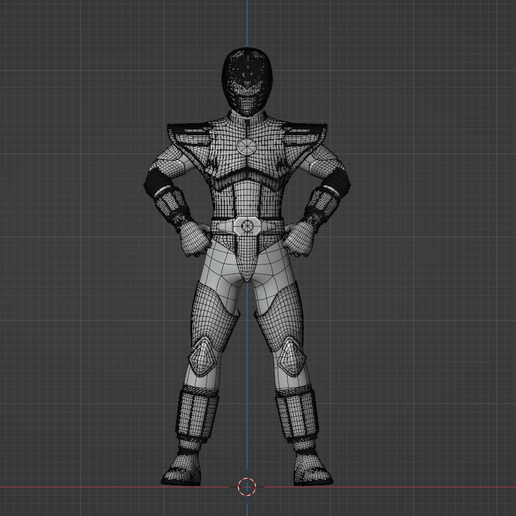
Task: Click the 3D cursor at the world origin
Action: tap(247, 486)
